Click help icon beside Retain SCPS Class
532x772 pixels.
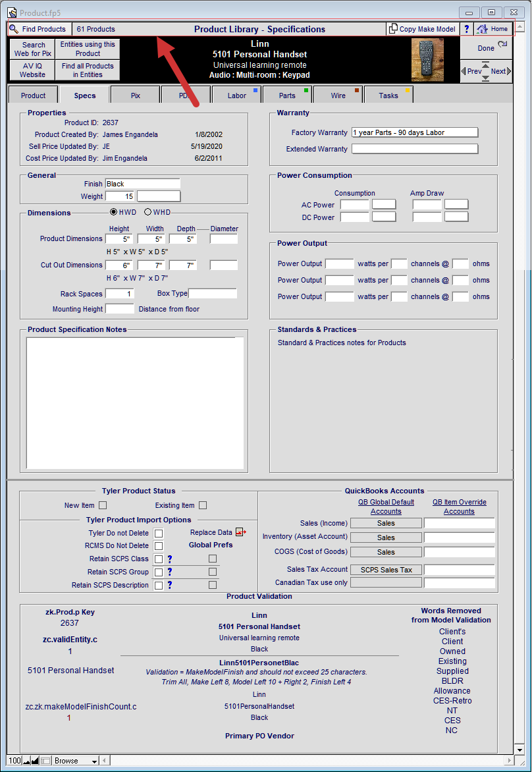170,559
